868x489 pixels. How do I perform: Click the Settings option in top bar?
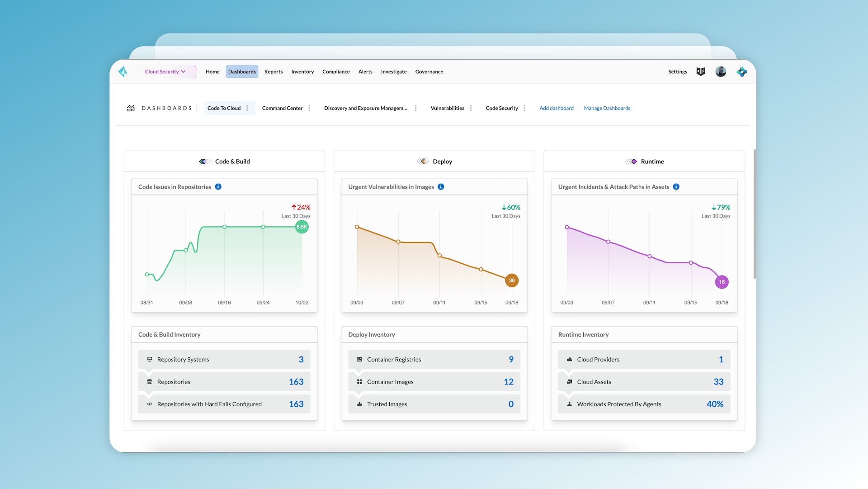pyautogui.click(x=678, y=71)
